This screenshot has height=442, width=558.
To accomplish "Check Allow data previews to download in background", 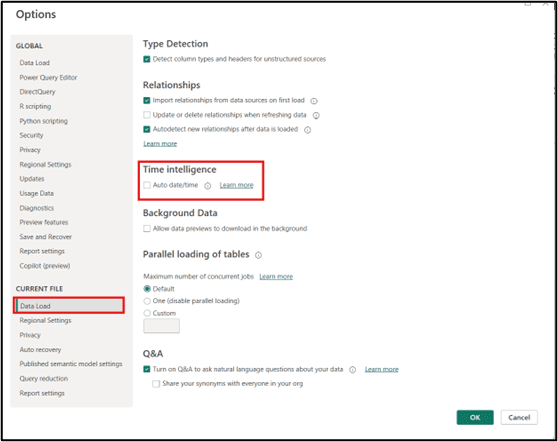I will (147, 228).
